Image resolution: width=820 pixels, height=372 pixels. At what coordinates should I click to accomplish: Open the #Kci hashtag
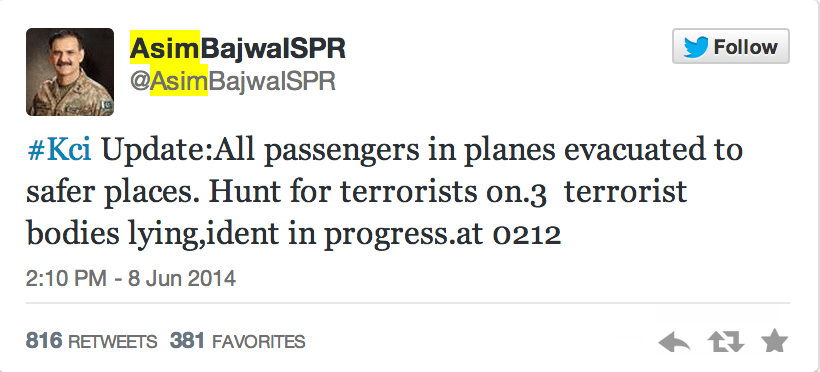59,151
